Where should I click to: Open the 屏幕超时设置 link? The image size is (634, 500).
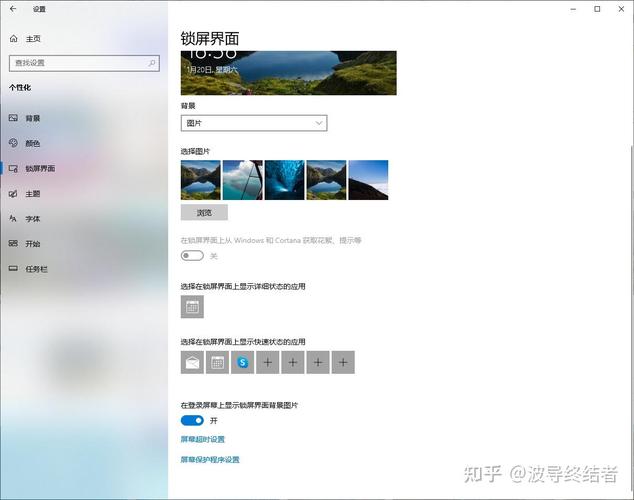203,439
